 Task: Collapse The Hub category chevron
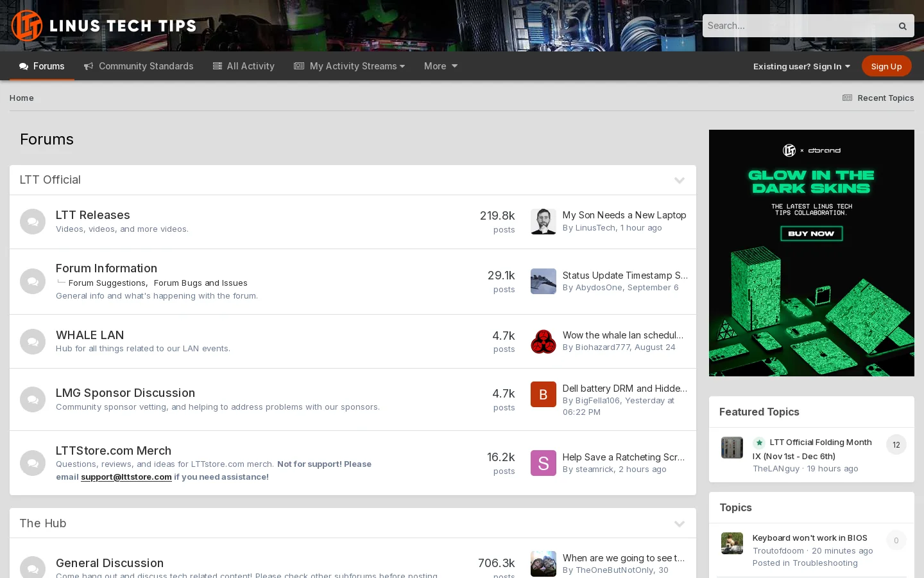point(680,524)
